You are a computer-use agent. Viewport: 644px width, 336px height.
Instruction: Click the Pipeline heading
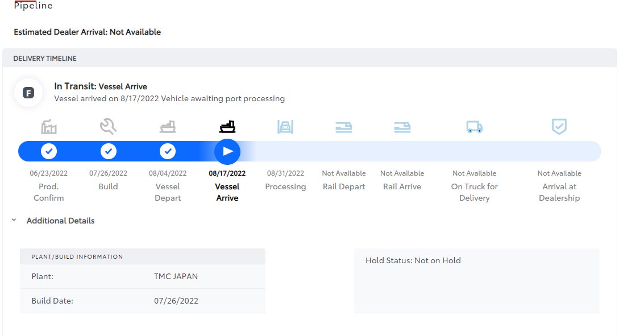tap(34, 6)
